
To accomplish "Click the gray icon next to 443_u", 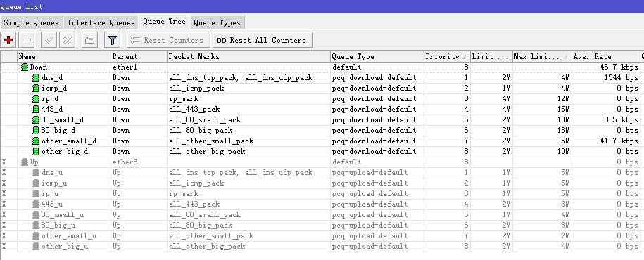I will [36, 204].
